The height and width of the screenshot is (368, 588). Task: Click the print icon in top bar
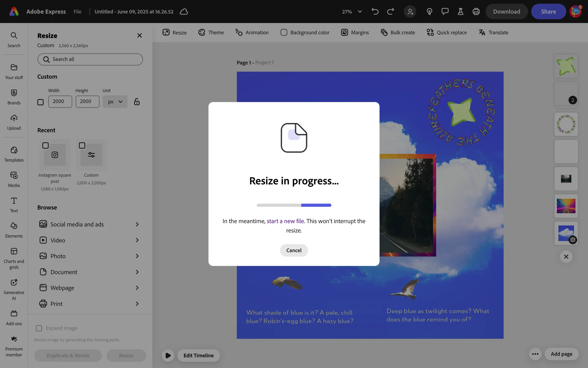click(x=476, y=12)
